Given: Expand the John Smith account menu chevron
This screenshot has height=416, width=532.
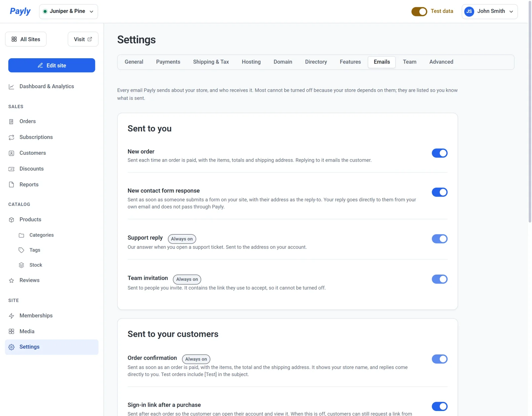Looking at the screenshot, I should click(x=511, y=12).
